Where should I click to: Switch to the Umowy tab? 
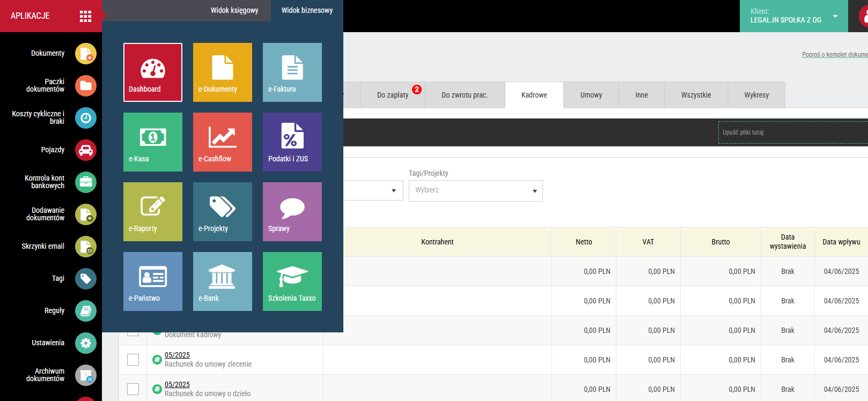click(x=591, y=95)
